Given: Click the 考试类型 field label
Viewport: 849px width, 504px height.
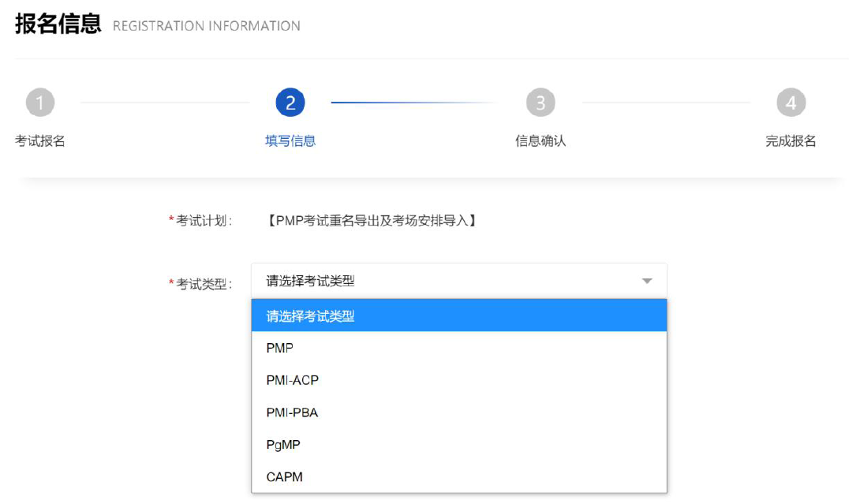Looking at the screenshot, I should coord(204,284).
